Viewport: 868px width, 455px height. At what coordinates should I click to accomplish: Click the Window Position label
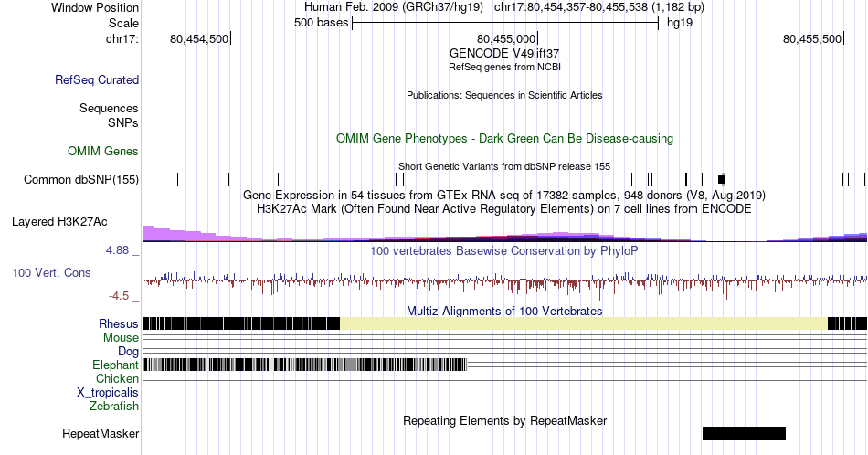95,7
